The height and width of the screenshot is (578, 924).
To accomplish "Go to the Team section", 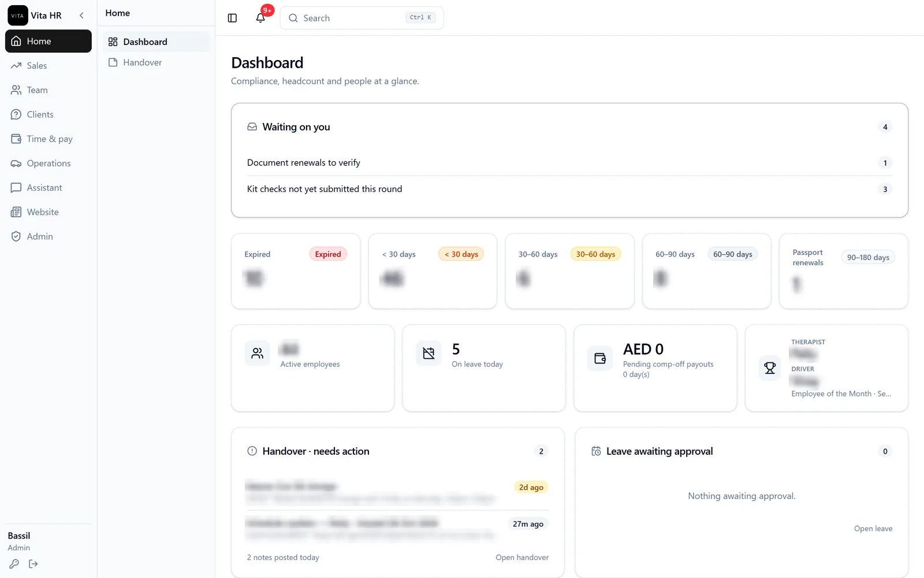I will point(49,90).
